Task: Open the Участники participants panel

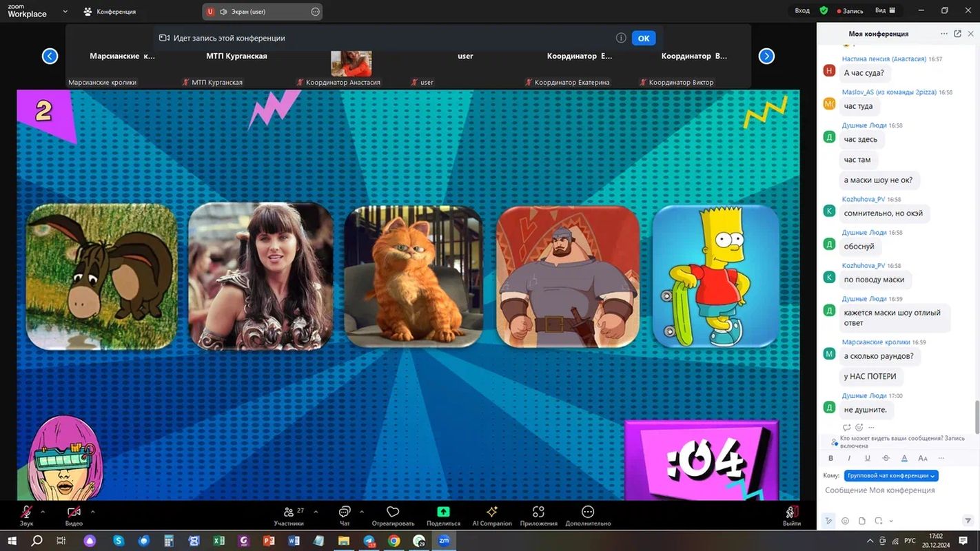Action: click(x=289, y=515)
